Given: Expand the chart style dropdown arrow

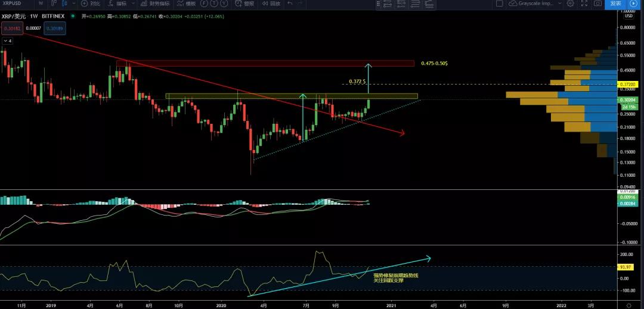Looking at the screenshot, I should (73, 4).
